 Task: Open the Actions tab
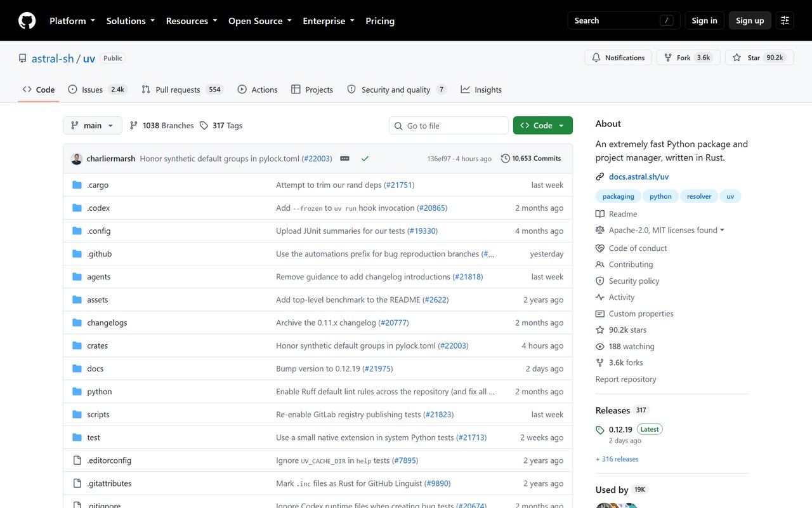258,90
